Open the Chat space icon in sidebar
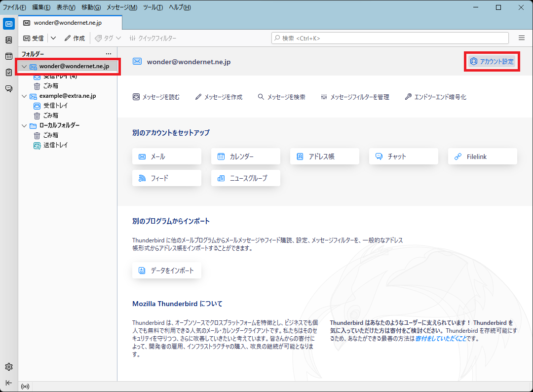The image size is (533, 392). point(9,89)
